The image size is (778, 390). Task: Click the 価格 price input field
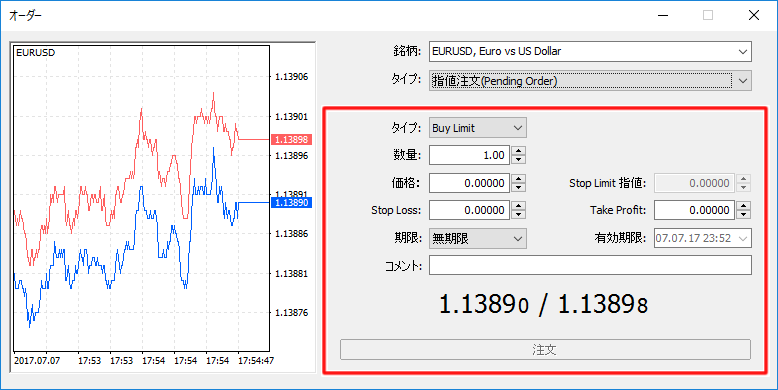(469, 183)
